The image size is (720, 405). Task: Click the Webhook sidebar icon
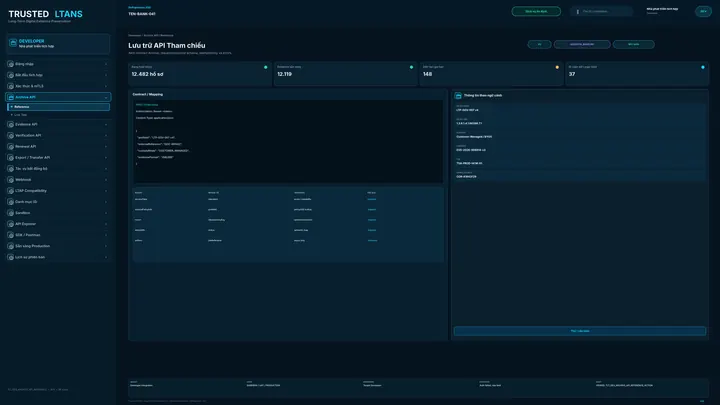tap(11, 180)
